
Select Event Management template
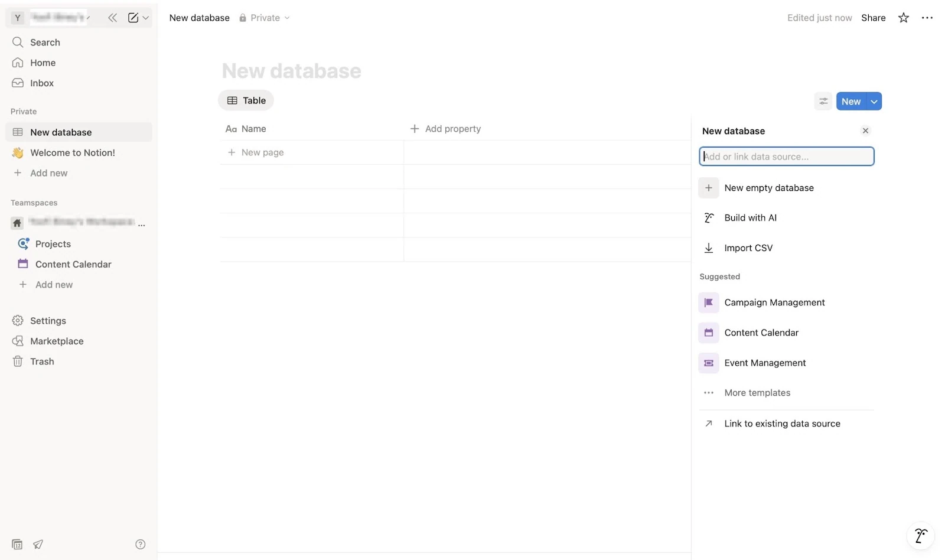tap(786, 363)
